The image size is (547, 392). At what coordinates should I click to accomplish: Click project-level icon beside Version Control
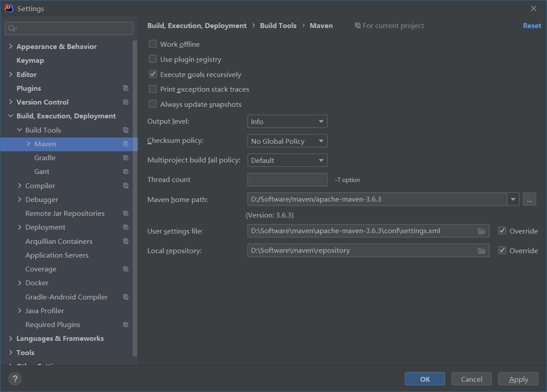tap(126, 102)
